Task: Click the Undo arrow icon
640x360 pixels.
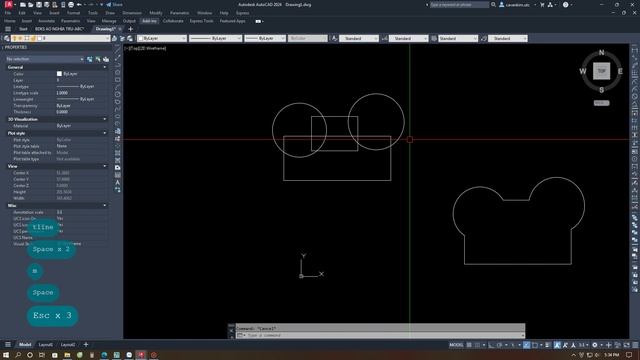Action: click(79, 5)
